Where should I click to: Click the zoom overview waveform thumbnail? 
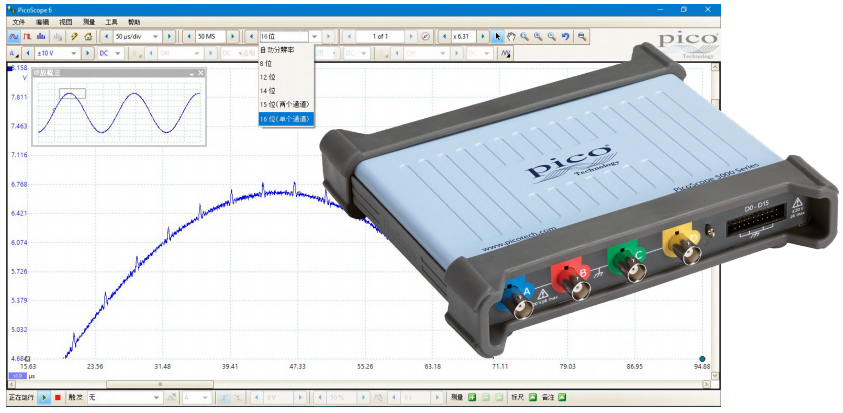tap(119, 112)
